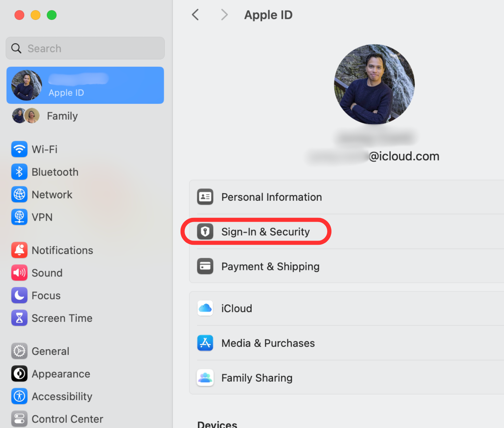Click the Control Center icon
The image size is (504, 428).
19,419
